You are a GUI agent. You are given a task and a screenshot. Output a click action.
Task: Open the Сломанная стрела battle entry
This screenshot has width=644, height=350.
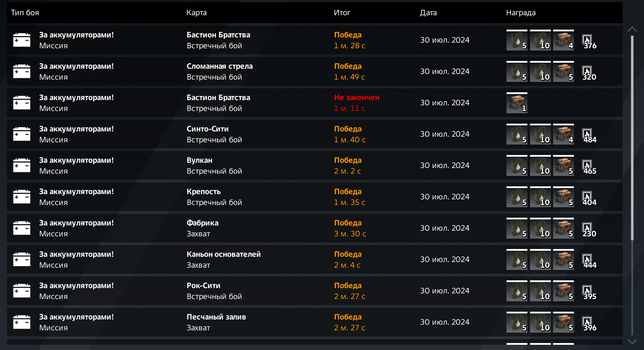(315, 71)
